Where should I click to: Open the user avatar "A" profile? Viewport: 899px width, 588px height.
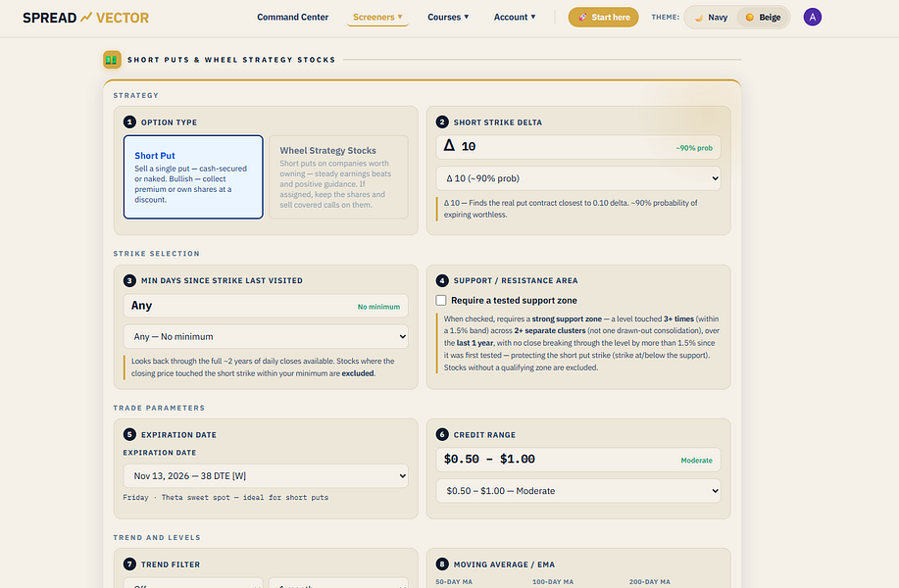coord(813,18)
